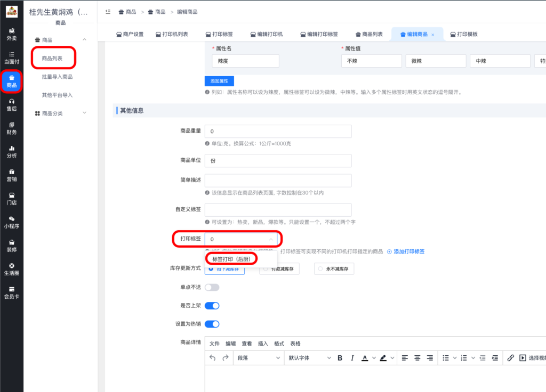Click the 添加属性 button
Viewport: 546px width, 392px height.
[219, 81]
